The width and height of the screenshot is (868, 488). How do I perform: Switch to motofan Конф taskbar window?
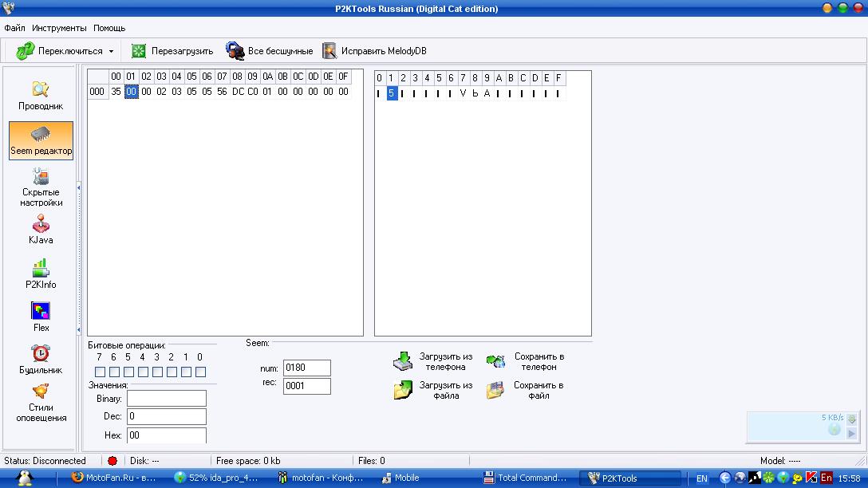(320, 478)
